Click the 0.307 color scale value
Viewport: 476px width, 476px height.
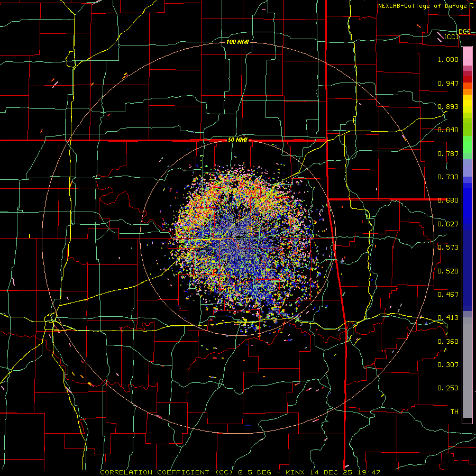[x=448, y=365]
